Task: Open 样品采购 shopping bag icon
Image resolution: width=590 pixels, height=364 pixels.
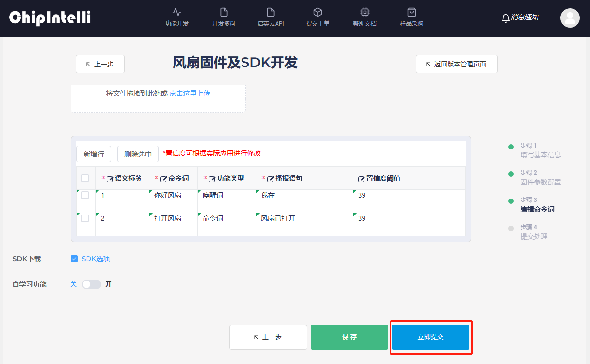Action: [x=412, y=13]
